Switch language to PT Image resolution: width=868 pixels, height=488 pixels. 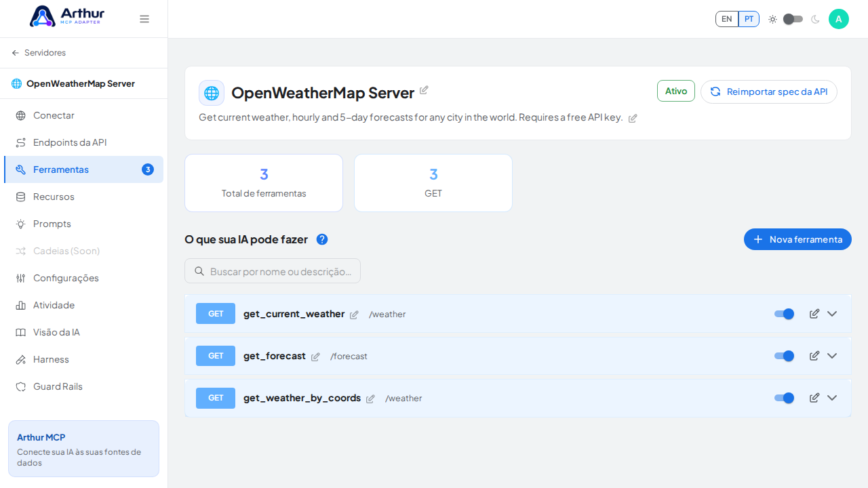pos(749,19)
